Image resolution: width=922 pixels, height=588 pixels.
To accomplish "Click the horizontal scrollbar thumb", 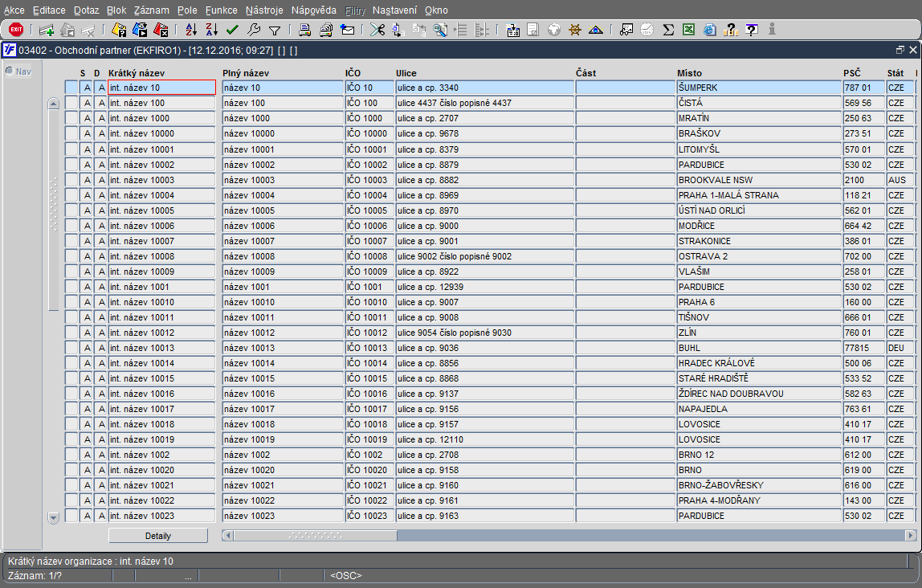I will (x=316, y=536).
